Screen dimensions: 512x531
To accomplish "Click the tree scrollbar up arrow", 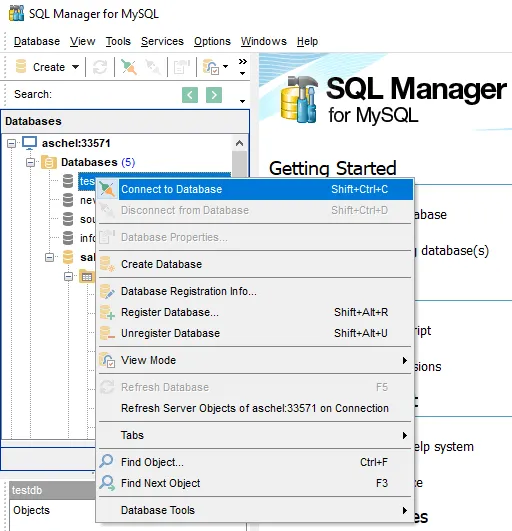I will 239,143.
